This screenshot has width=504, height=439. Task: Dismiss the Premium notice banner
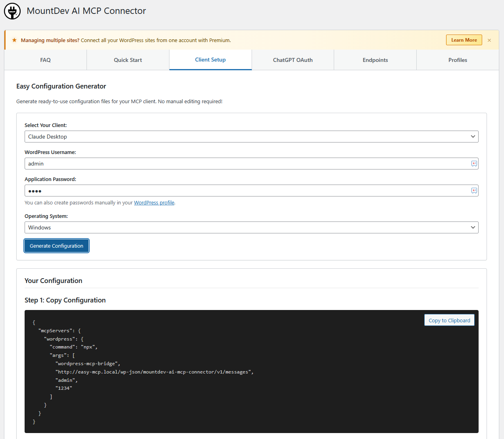point(489,40)
